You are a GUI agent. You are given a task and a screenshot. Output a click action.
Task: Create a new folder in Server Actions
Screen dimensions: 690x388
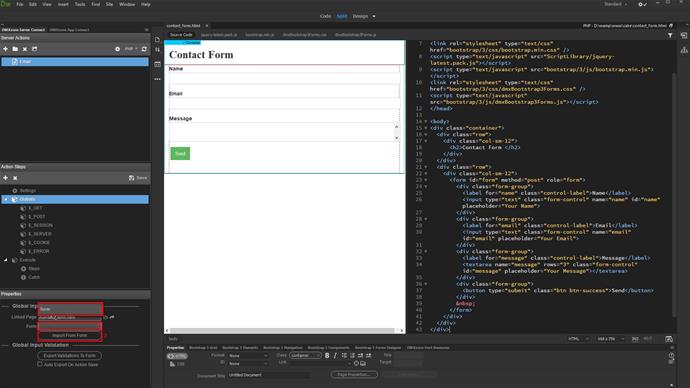(x=15, y=49)
